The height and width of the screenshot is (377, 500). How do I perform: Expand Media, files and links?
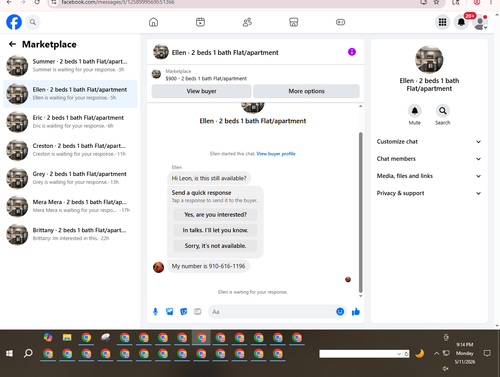[x=429, y=176]
